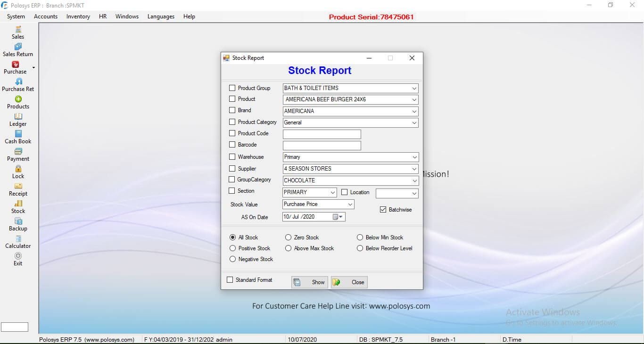Open the HR menu
This screenshot has width=644, height=344.
coord(103,16)
